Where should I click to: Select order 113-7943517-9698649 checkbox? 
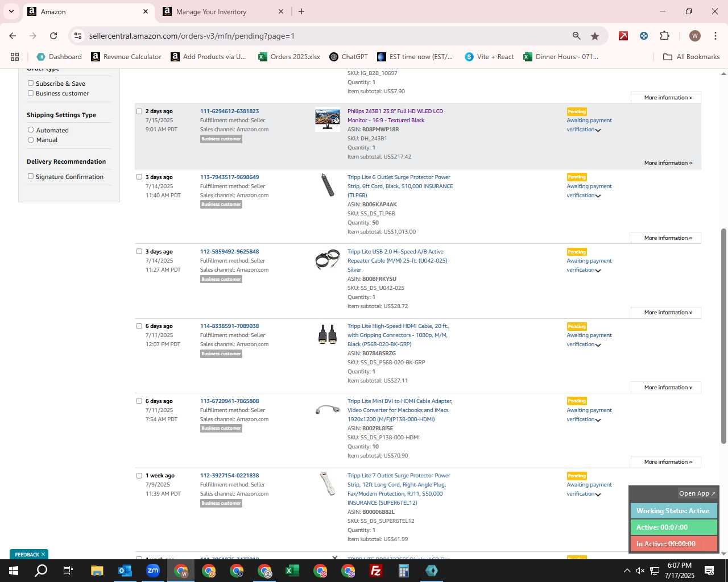(139, 177)
